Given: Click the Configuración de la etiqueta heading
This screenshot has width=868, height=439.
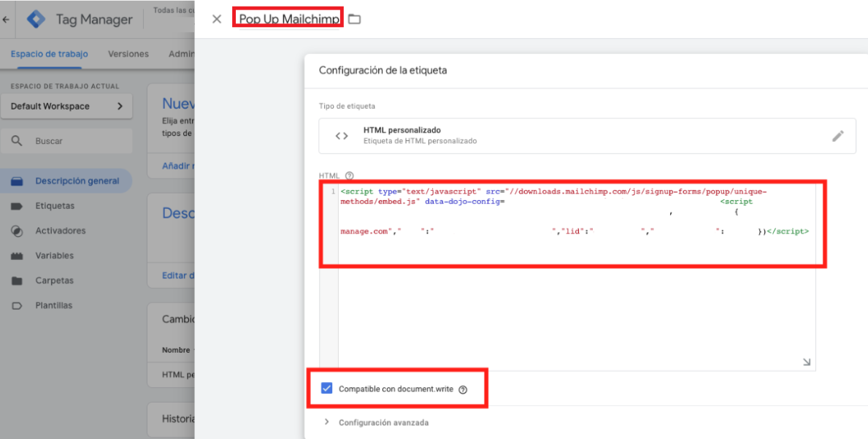Looking at the screenshot, I should click(383, 70).
